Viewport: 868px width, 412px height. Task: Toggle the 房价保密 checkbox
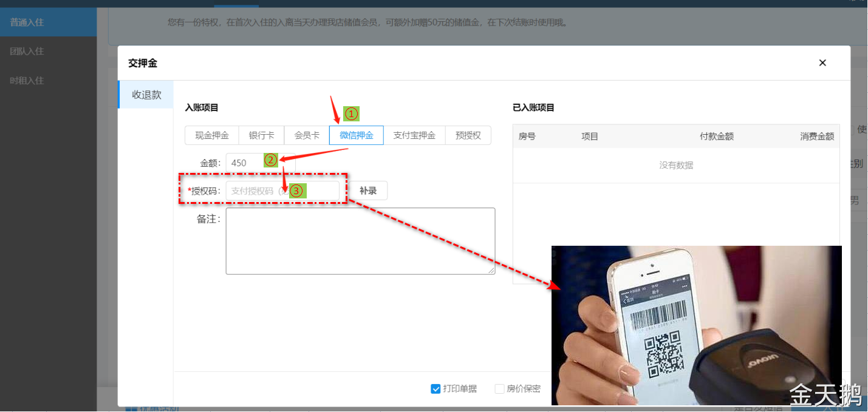pyautogui.click(x=499, y=389)
